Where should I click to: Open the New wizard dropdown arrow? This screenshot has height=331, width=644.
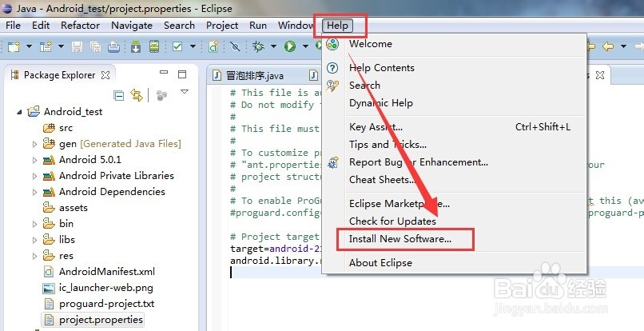(x=29, y=46)
